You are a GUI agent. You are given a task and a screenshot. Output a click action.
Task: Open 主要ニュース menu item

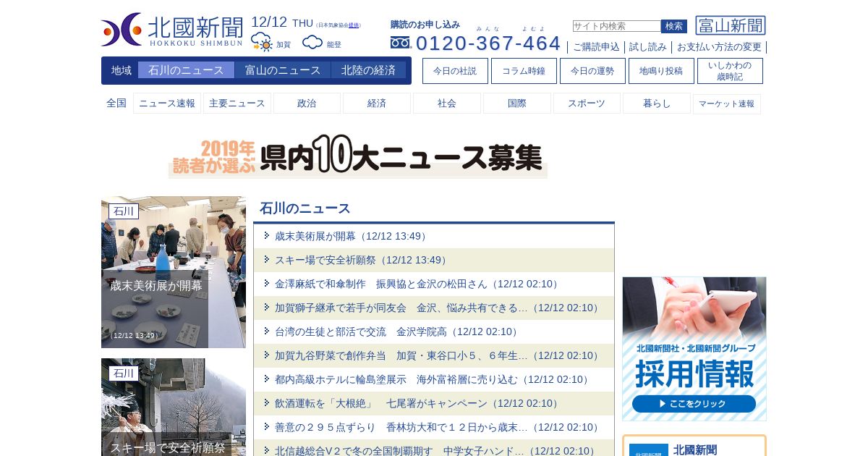[237, 104]
